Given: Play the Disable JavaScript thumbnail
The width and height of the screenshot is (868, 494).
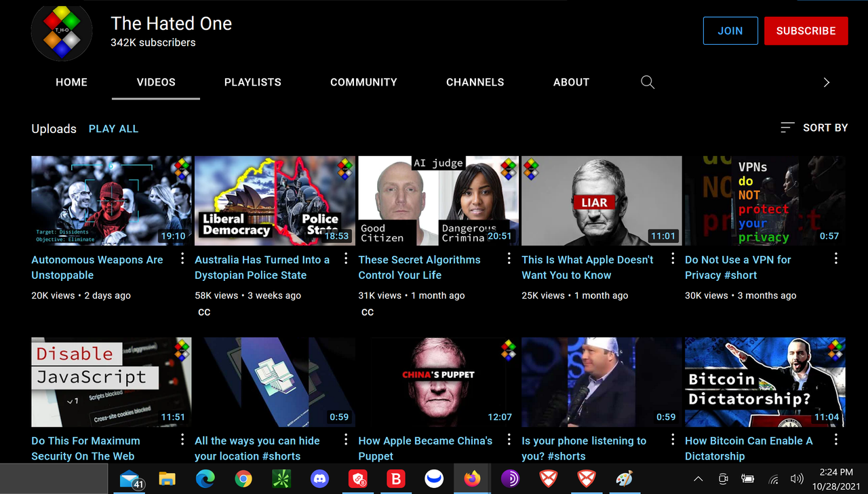Looking at the screenshot, I should click(x=111, y=382).
